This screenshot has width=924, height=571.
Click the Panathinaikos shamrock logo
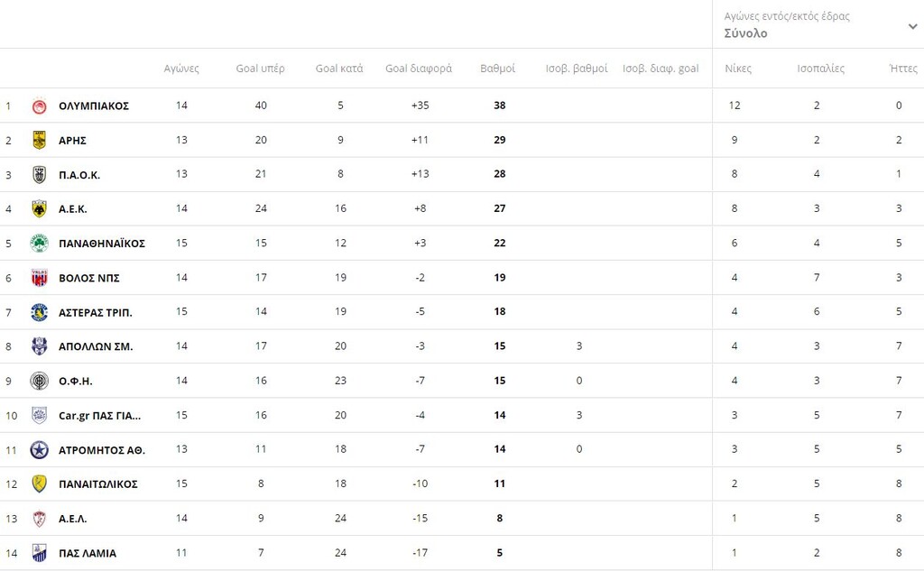click(x=40, y=244)
